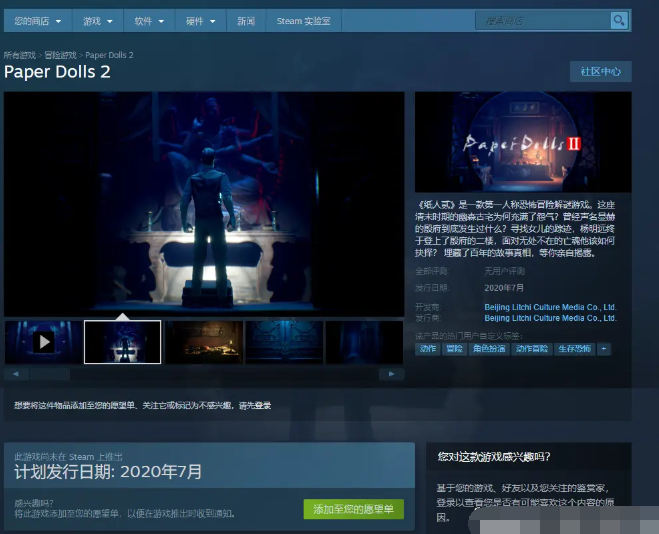Open the developer Beijing Litchi link
This screenshot has width=659, height=534.
pyautogui.click(x=550, y=307)
